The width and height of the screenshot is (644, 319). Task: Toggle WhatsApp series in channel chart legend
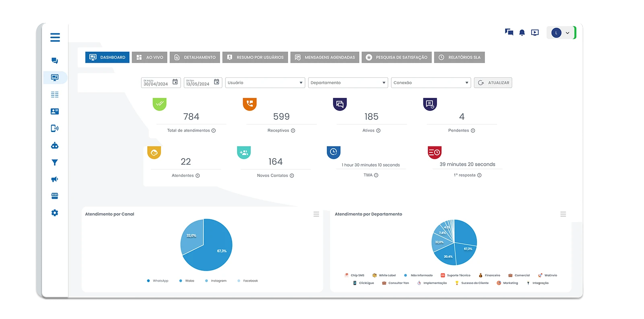(158, 281)
